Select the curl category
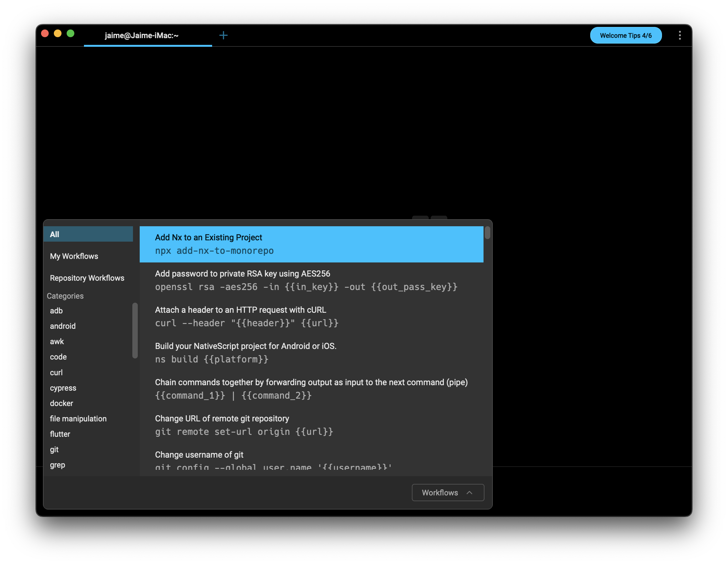Screen dimensions: 728x564 [56, 372]
